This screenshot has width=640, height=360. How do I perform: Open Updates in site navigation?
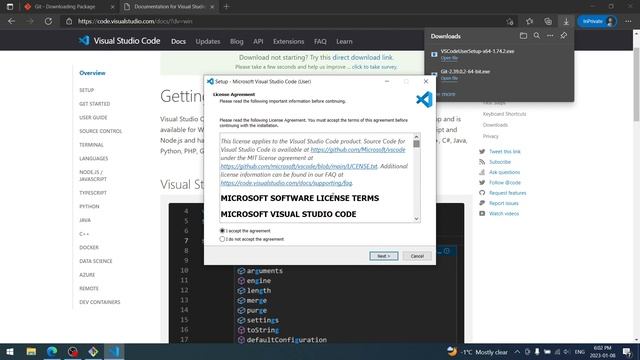click(x=208, y=41)
